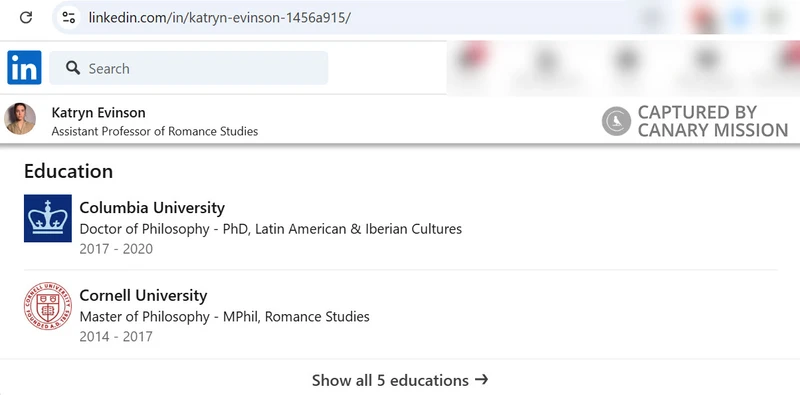Click the name Katryn Evinson
The image size is (800, 395).
pyautogui.click(x=98, y=112)
